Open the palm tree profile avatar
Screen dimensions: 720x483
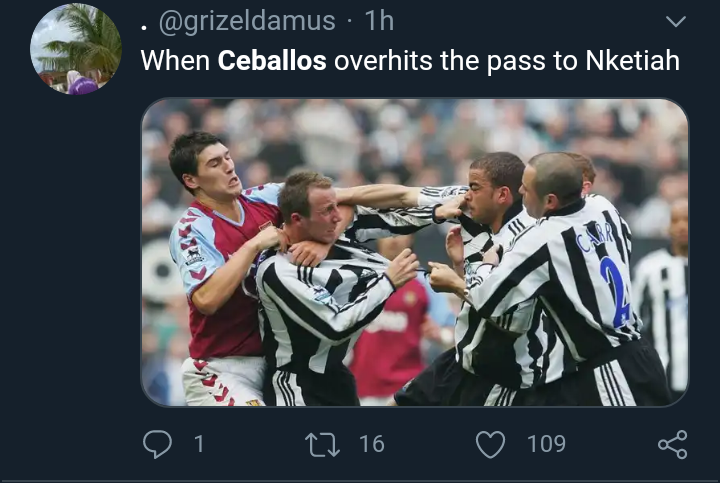pos(76,49)
